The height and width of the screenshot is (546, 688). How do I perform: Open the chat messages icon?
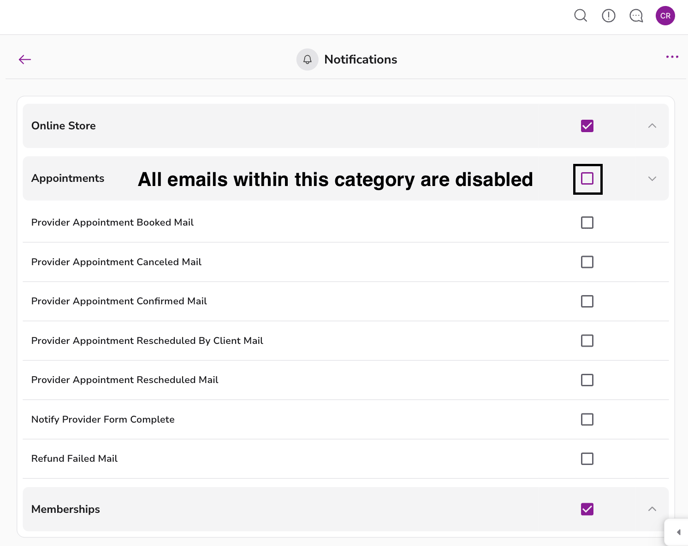pyautogui.click(x=636, y=16)
